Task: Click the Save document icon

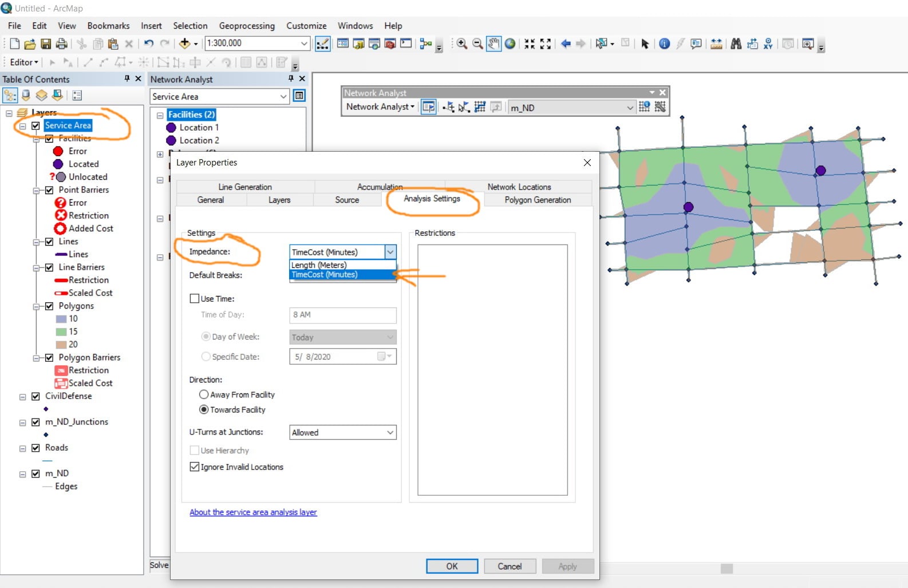Action: pyautogui.click(x=46, y=44)
